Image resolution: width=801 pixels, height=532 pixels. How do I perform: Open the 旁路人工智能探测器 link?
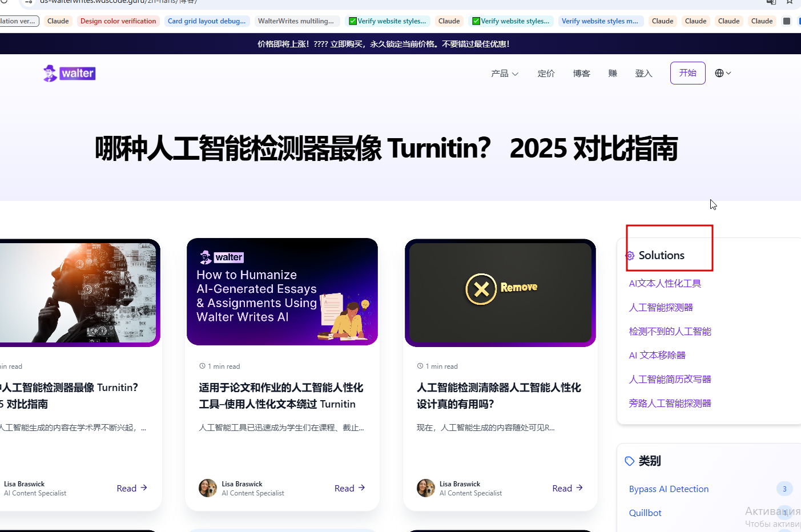point(670,404)
